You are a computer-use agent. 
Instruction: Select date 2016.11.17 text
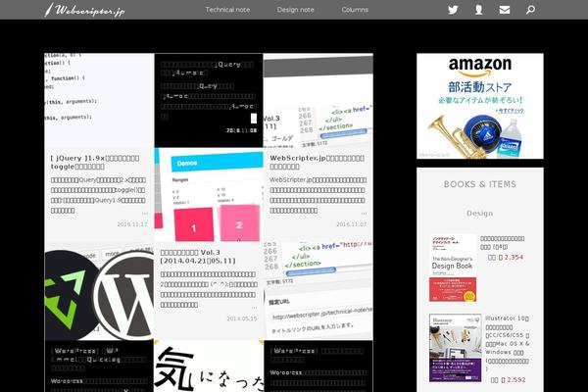click(132, 224)
